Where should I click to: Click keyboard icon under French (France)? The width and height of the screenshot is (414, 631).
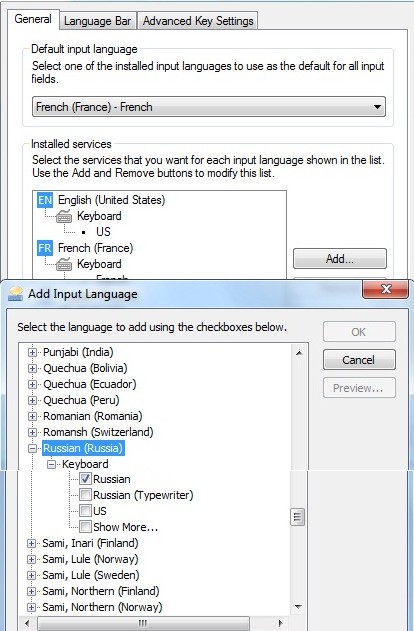64,264
